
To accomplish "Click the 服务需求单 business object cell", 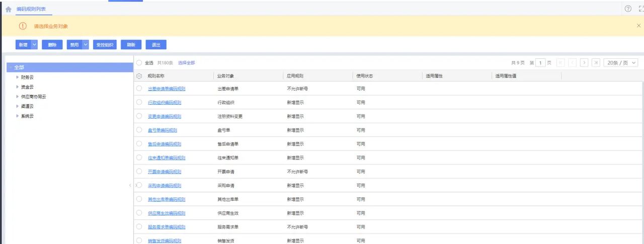I will [228, 227].
